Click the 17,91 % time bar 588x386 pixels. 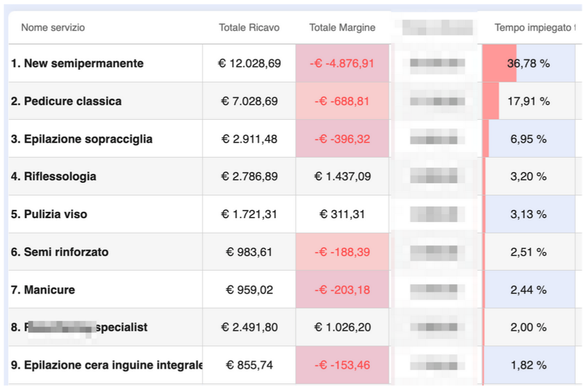coord(528,101)
